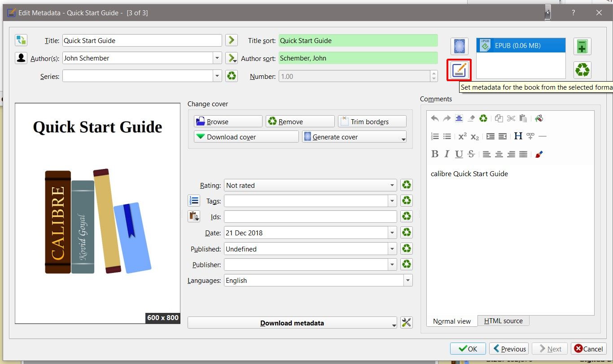The width and height of the screenshot is (613, 364).
Task: Copy selected comment text
Action: [499, 118]
